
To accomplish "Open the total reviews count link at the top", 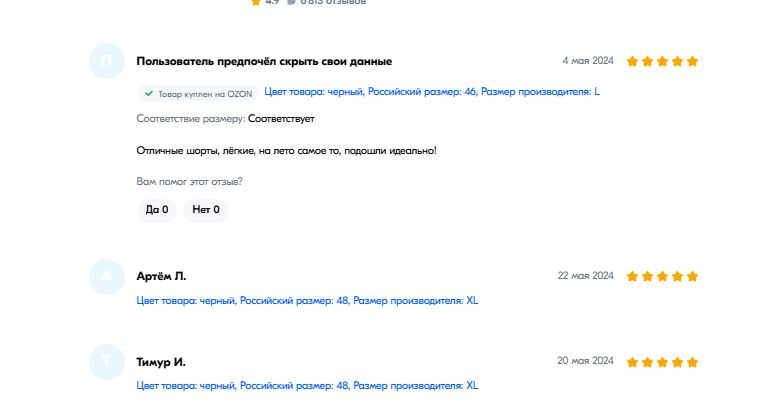I will 332,2.
